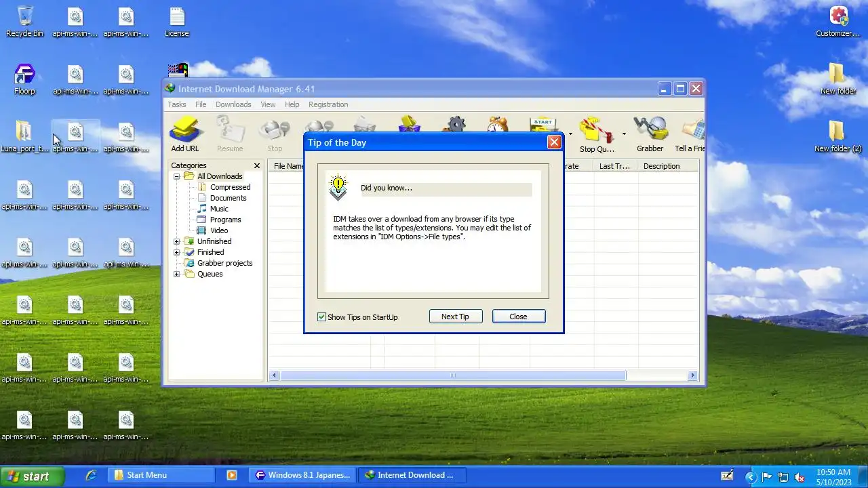Open Scheduler via the alarm clock icon
The image size is (868, 488).
point(498,124)
